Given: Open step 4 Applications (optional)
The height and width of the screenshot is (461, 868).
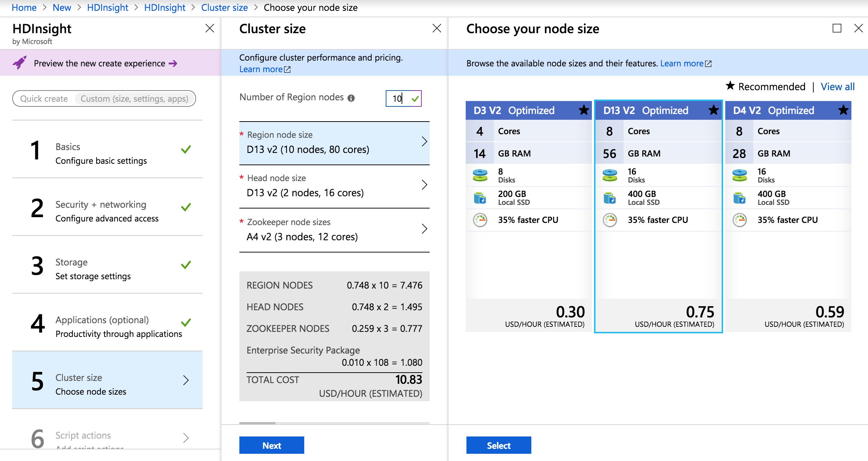Looking at the screenshot, I should point(107,322).
